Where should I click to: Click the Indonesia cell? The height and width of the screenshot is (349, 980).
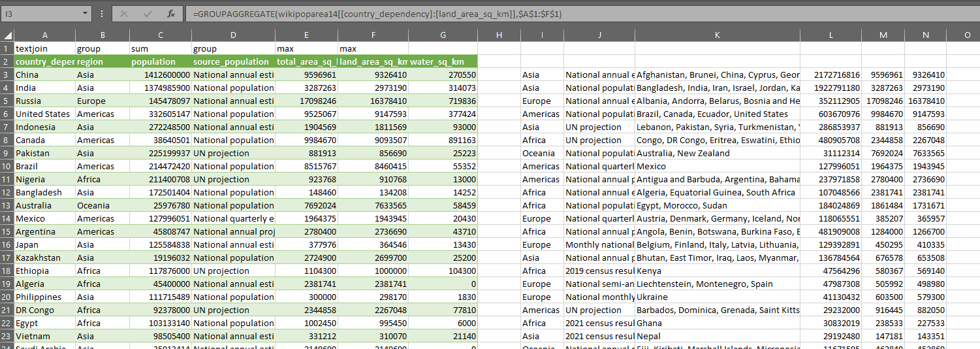point(44,127)
